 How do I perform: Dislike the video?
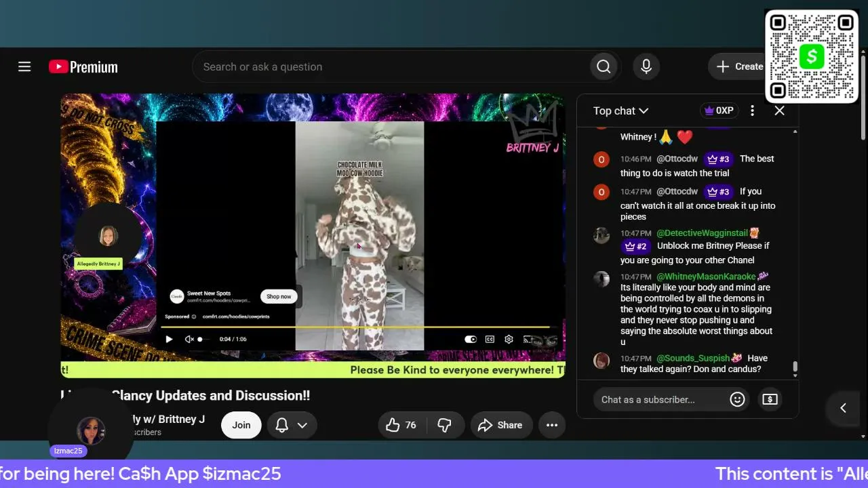444,425
